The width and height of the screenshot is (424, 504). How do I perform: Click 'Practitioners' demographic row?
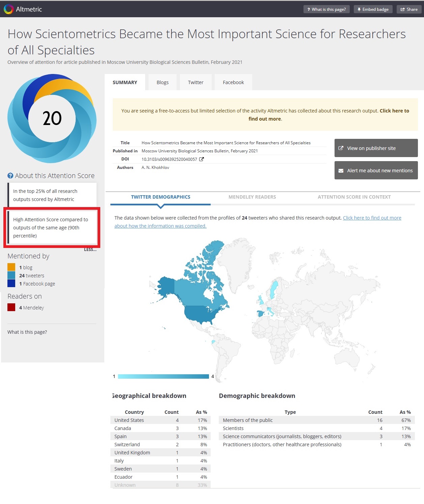317,445
